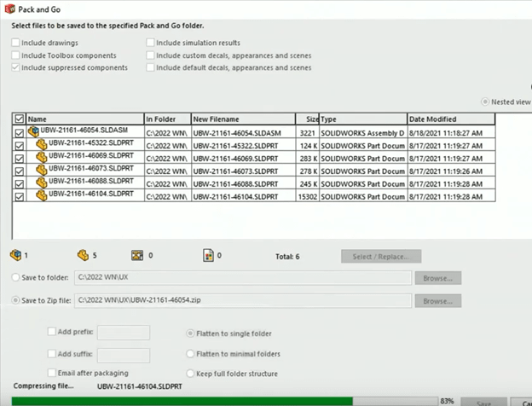Enable Include custom decals, appearances and scenes
This screenshot has height=406, width=532.
pos(150,55)
